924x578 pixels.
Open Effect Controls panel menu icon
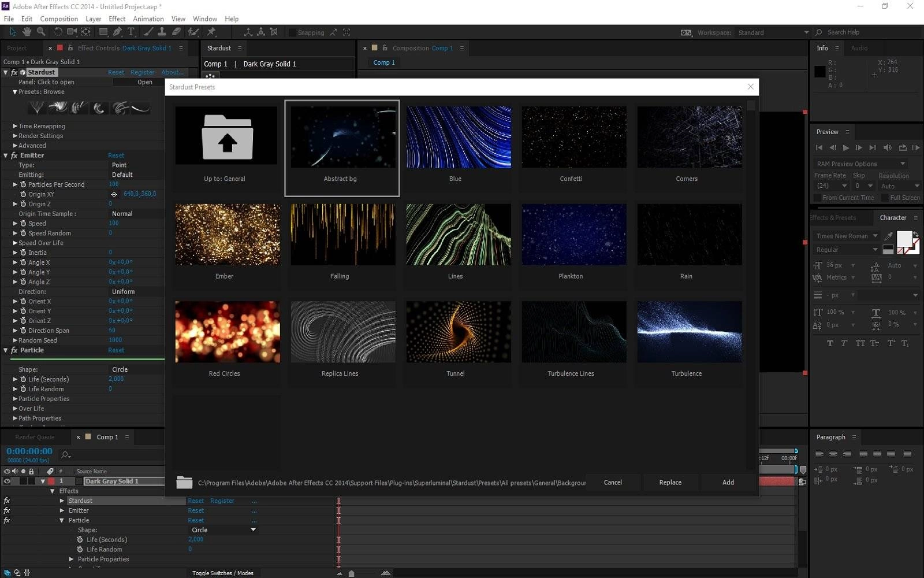(181, 48)
